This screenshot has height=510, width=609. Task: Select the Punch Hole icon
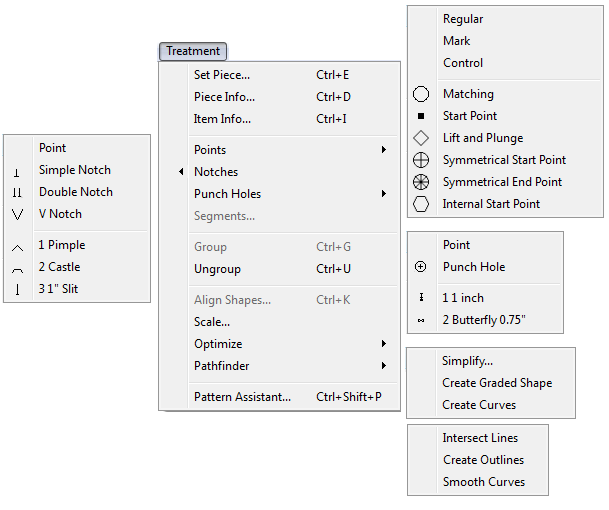point(421,267)
